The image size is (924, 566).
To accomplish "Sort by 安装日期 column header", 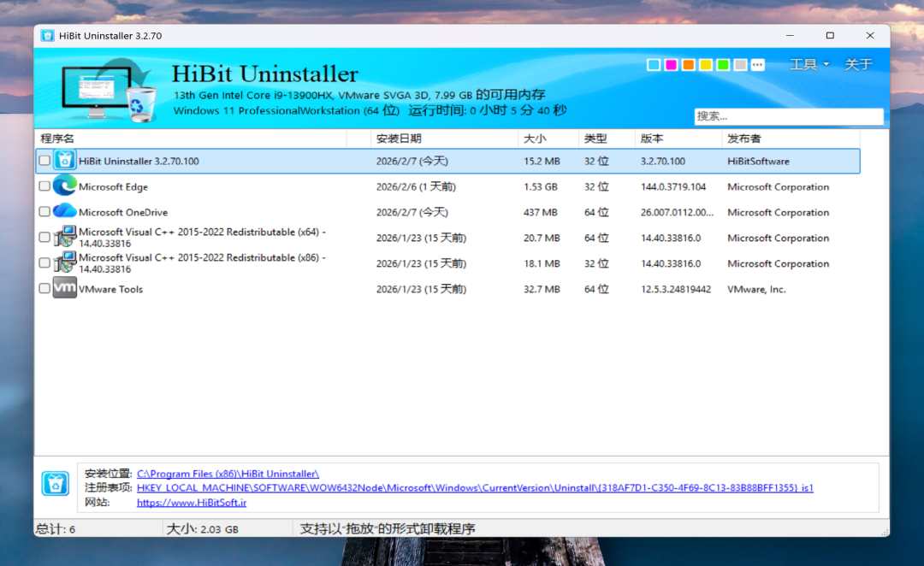I will coord(444,139).
